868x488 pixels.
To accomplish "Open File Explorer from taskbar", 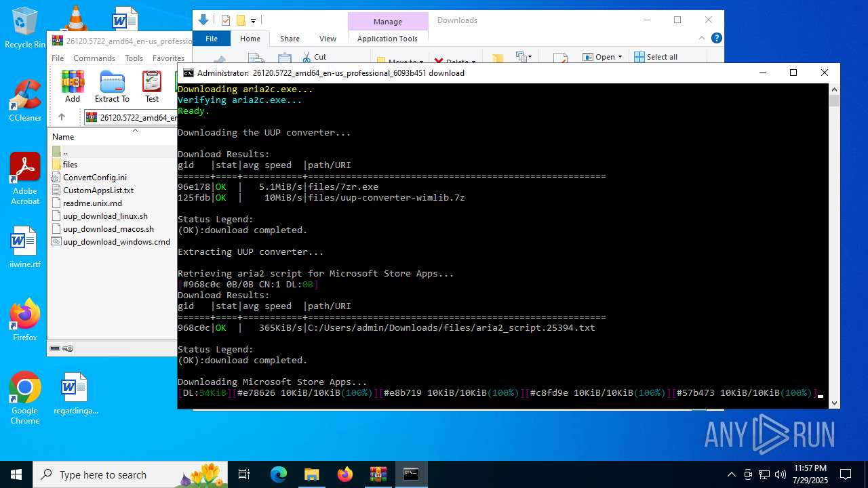I will click(x=311, y=474).
